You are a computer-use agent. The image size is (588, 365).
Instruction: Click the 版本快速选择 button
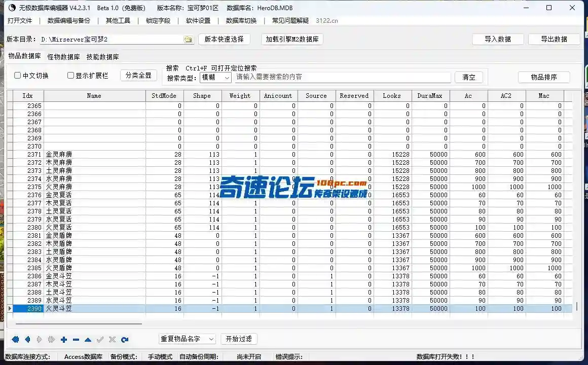pyautogui.click(x=224, y=39)
